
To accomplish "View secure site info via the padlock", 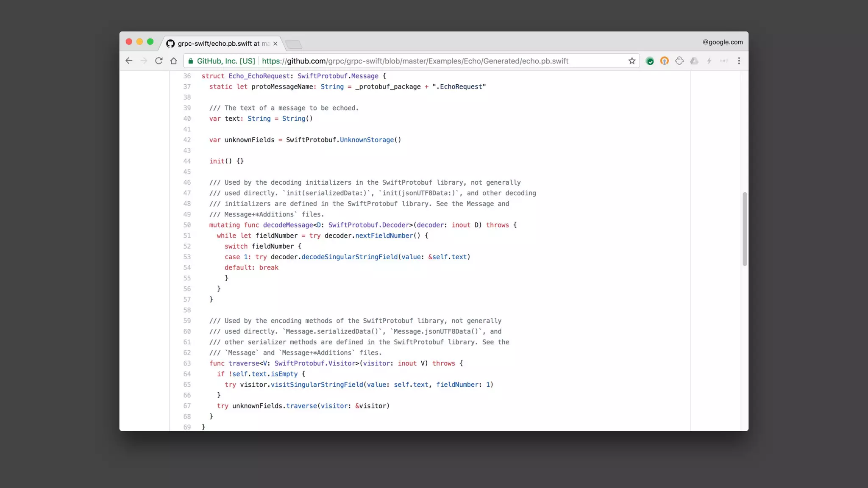I will click(191, 61).
